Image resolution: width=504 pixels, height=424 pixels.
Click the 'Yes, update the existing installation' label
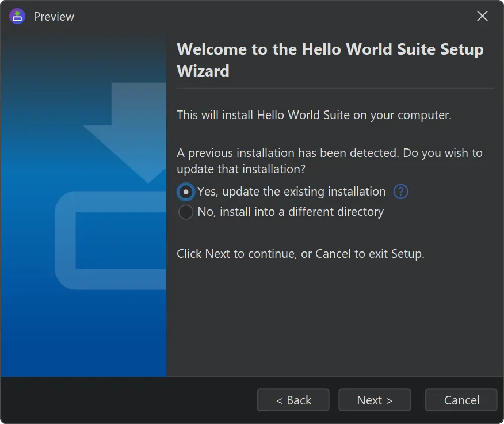pos(292,192)
